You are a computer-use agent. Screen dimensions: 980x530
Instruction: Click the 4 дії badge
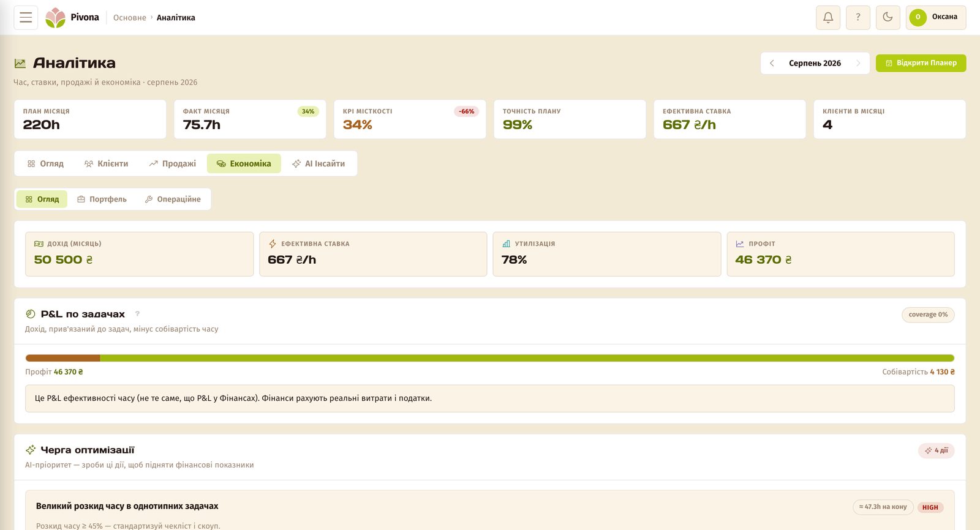point(937,450)
